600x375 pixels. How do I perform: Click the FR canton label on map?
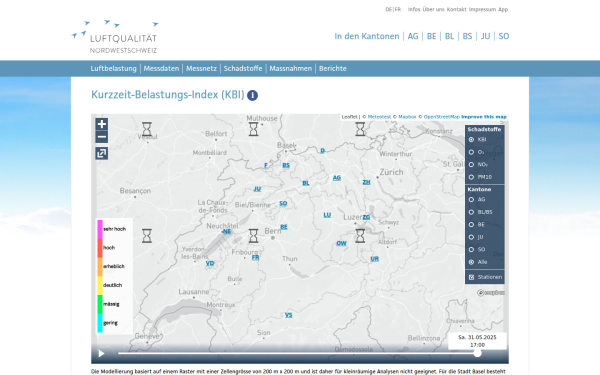click(256, 258)
